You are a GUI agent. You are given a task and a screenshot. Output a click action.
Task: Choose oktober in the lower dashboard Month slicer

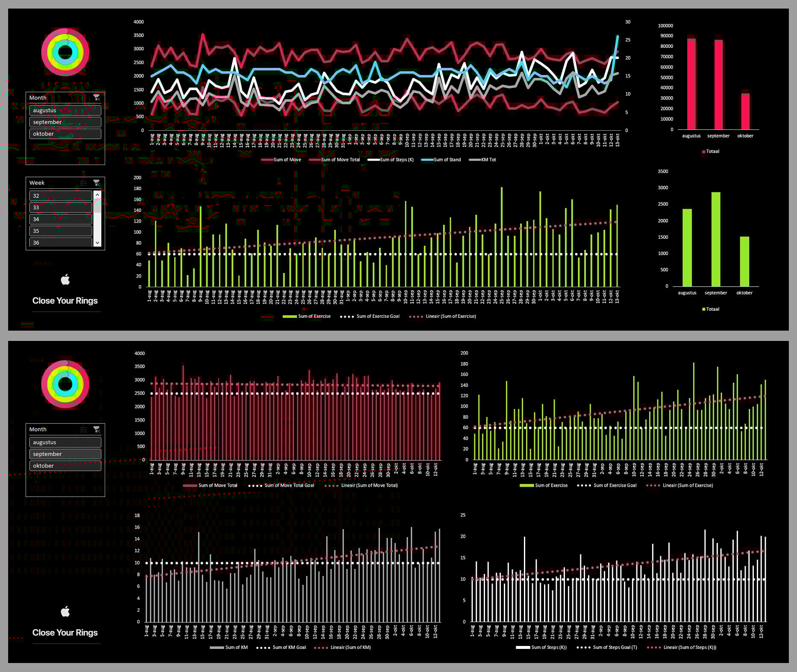[65, 466]
